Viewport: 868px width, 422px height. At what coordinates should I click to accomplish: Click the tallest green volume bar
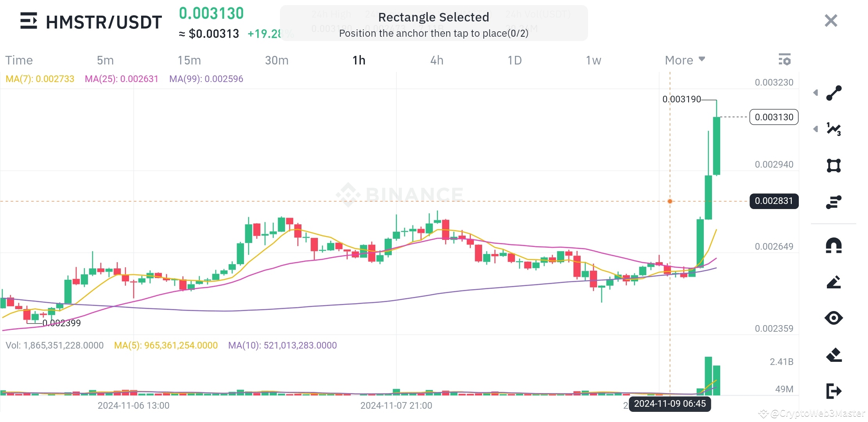(708, 376)
